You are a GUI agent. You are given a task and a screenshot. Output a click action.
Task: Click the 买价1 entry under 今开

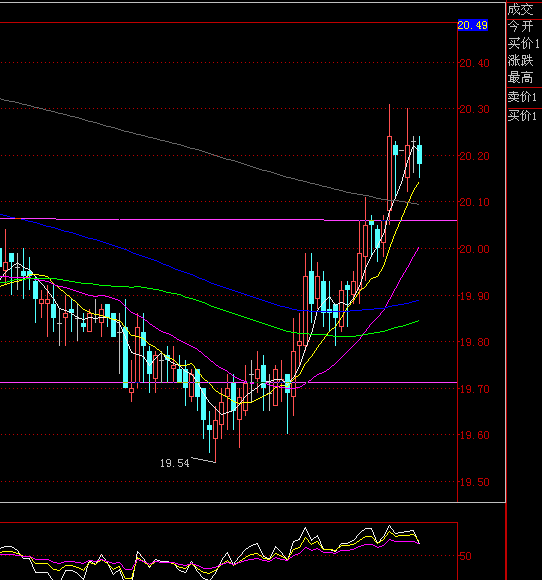click(524, 43)
